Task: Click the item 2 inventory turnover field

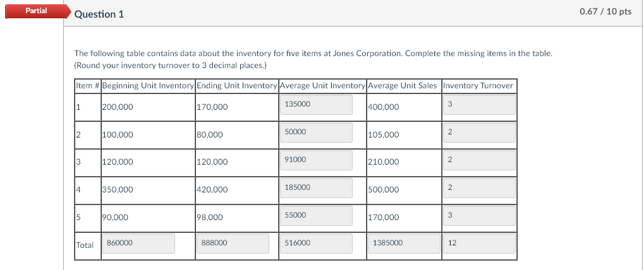Action: click(479, 132)
